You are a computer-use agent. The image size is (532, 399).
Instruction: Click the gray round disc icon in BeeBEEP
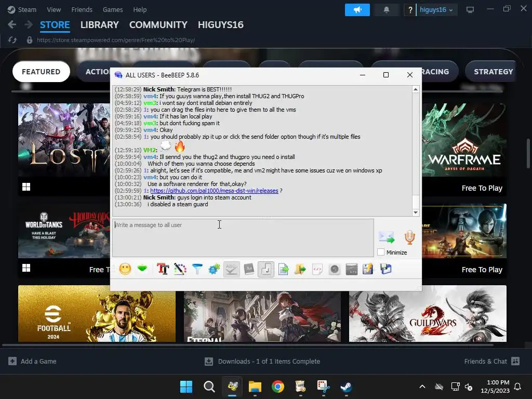click(335, 269)
